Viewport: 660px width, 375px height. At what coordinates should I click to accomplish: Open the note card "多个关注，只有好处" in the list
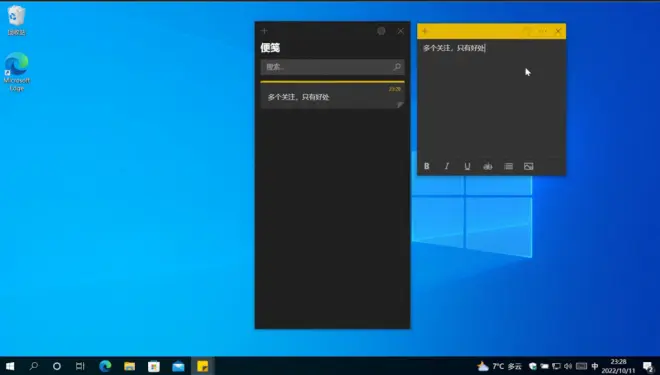point(333,96)
